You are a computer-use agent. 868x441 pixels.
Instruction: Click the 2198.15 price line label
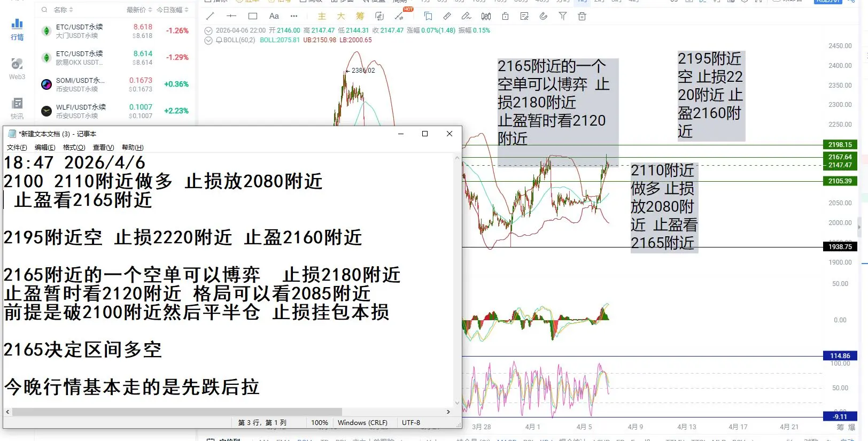pyautogui.click(x=840, y=145)
